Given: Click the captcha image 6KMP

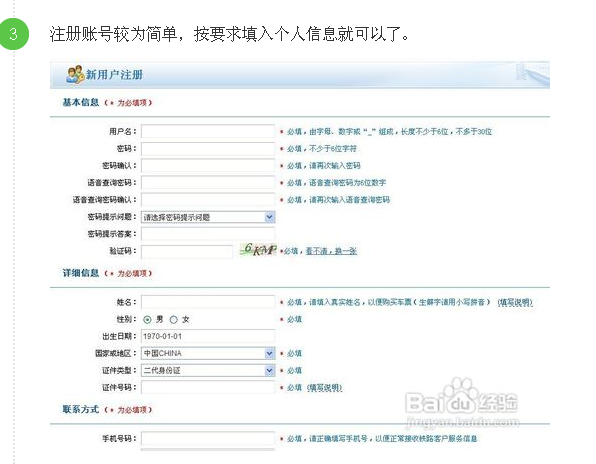Looking at the screenshot, I should pyautogui.click(x=258, y=249).
